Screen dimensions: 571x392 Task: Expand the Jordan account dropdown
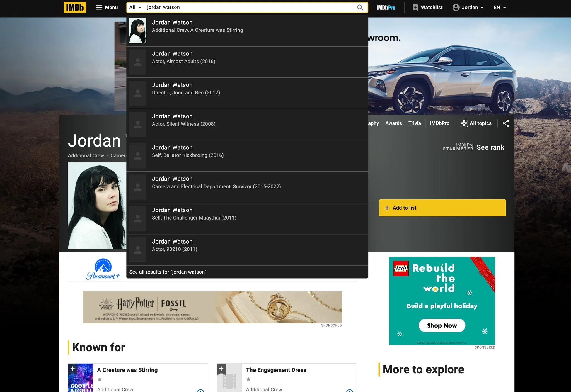(x=468, y=8)
